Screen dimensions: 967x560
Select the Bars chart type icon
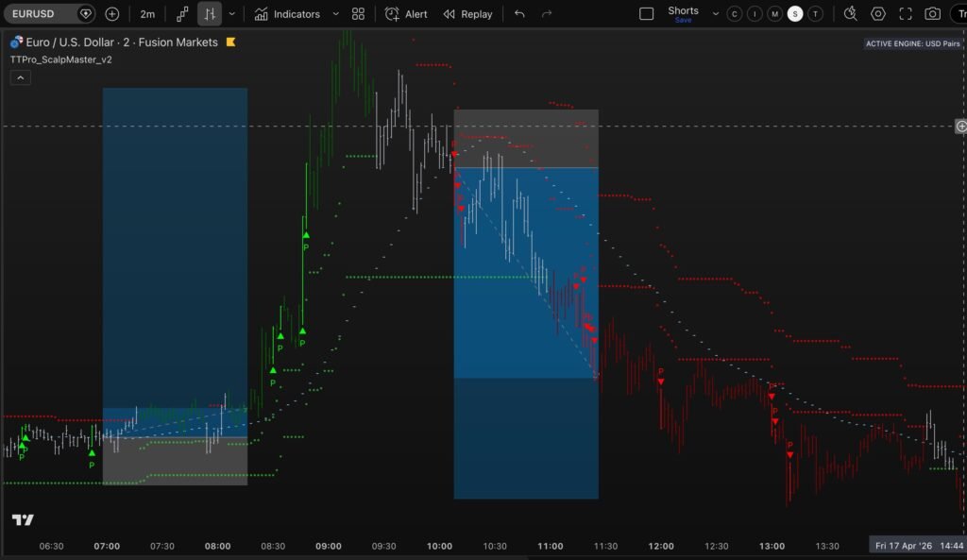pyautogui.click(x=210, y=14)
